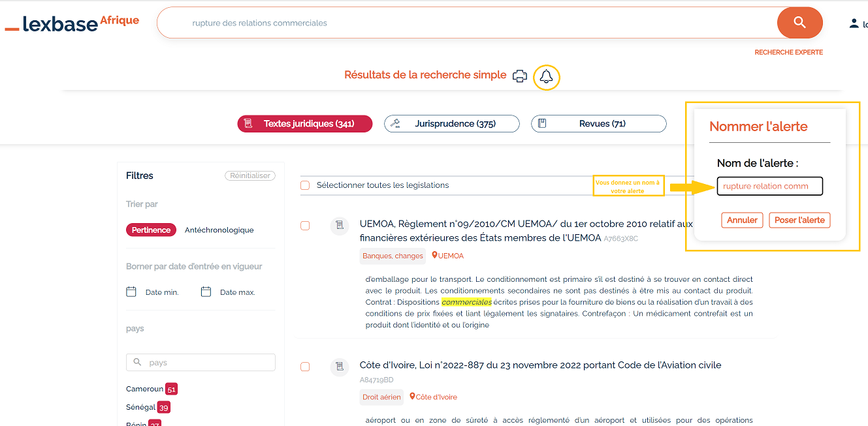This screenshot has height=426, width=868.
Task: Sort results by Antéchronologique
Action: coord(219,230)
